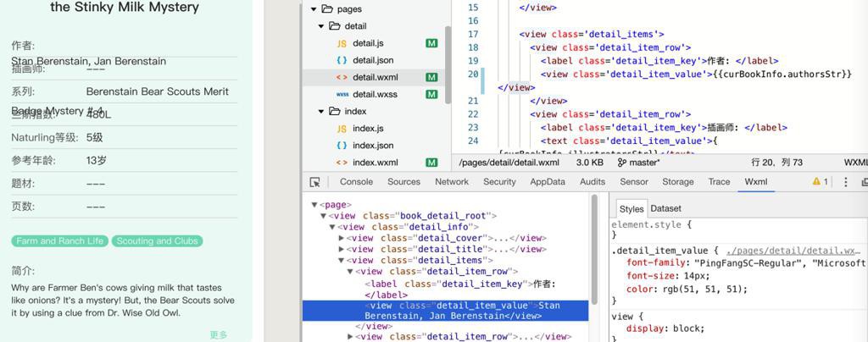This screenshot has height=342, width=868.
Task: Open the devtools more options menu
Action: [x=845, y=182]
